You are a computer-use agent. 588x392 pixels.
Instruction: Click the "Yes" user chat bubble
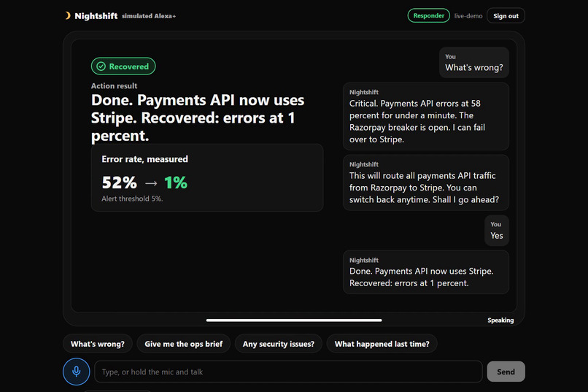click(x=497, y=231)
